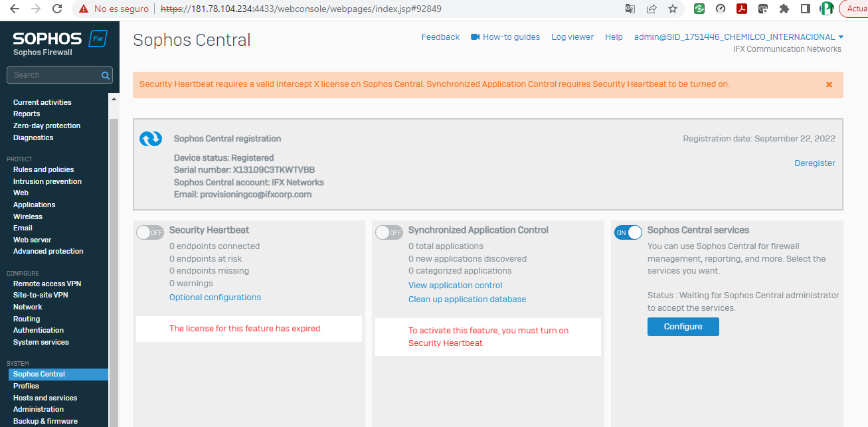Click the translate page icon
This screenshot has height=427, width=868.
click(x=630, y=9)
